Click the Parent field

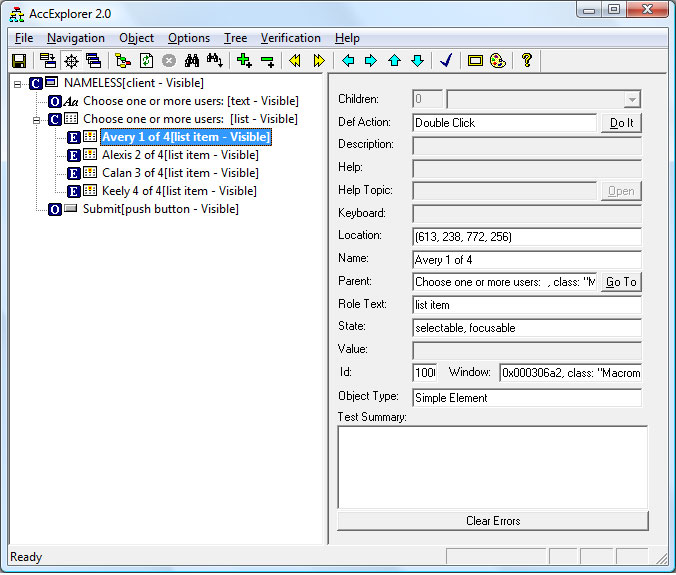click(x=504, y=282)
